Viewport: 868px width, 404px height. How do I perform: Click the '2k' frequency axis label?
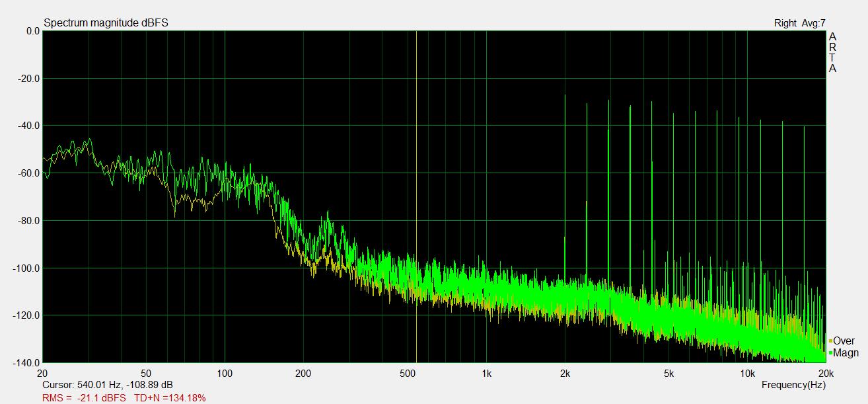565,373
